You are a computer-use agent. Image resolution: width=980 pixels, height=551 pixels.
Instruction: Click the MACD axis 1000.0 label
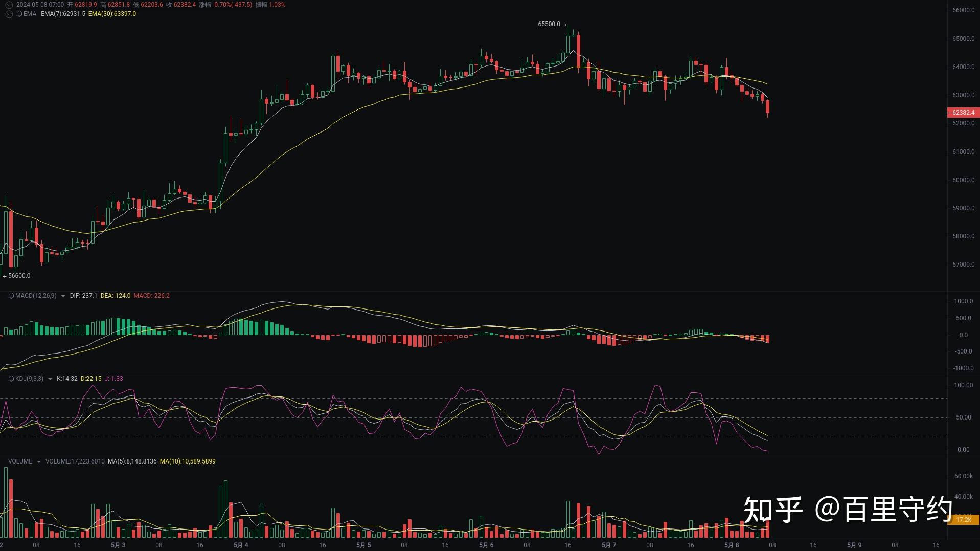(x=964, y=301)
